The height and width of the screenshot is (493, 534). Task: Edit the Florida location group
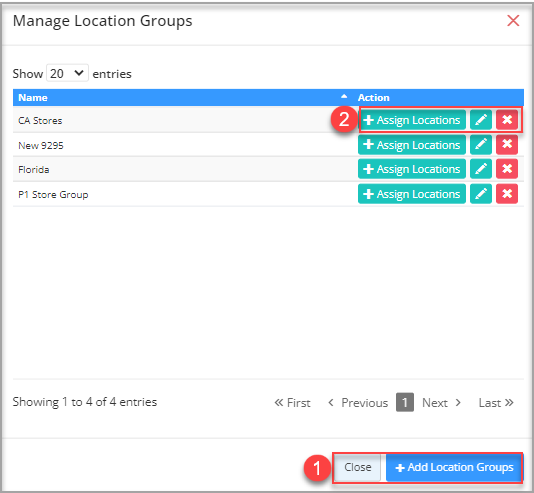tap(481, 169)
